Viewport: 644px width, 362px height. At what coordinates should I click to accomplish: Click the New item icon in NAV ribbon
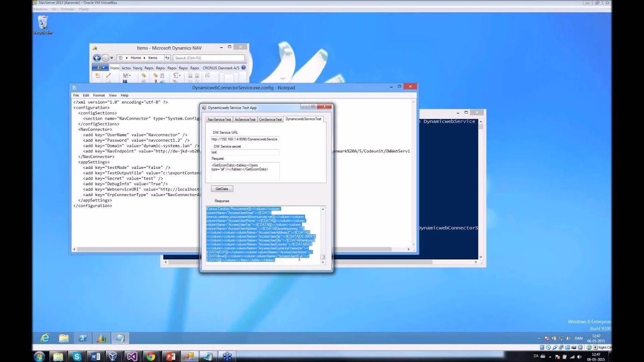pyautogui.click(x=98, y=76)
